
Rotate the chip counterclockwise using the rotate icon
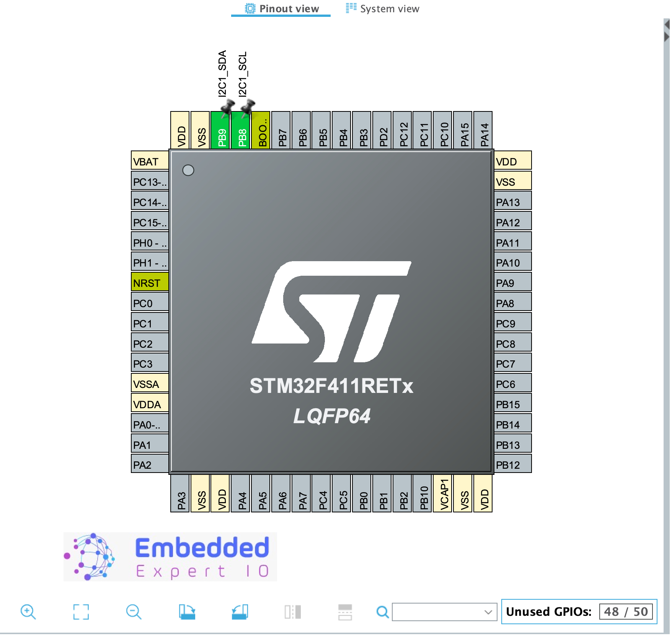point(238,612)
